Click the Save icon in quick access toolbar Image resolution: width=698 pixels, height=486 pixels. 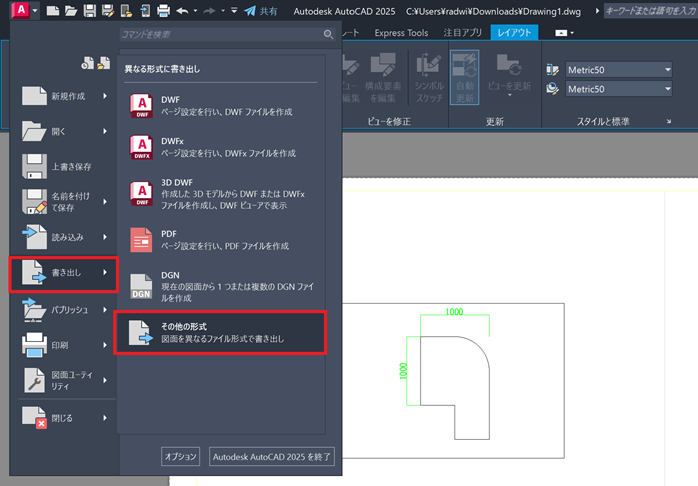[90, 11]
